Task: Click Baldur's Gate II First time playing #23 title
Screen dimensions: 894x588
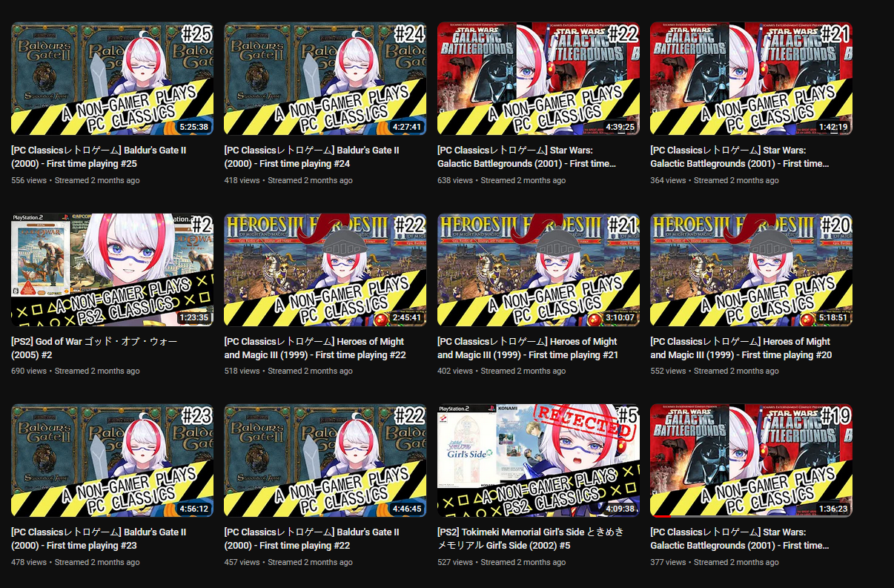Action: pyautogui.click(x=99, y=538)
